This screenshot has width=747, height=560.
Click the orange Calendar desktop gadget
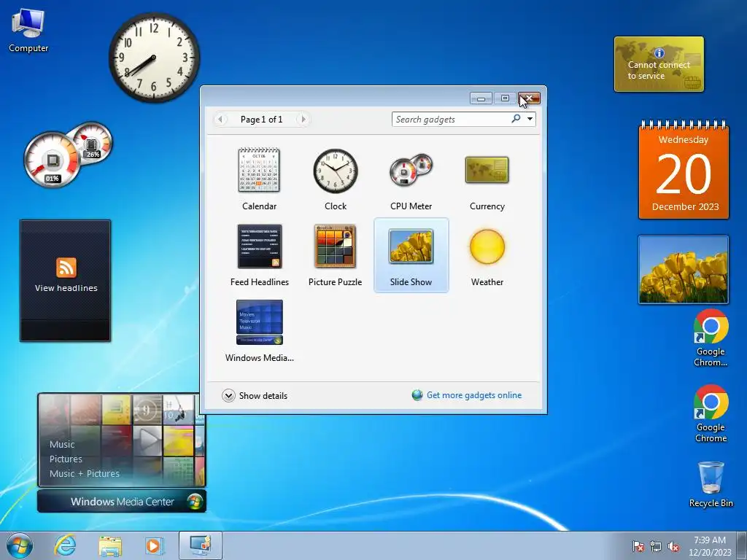coord(684,170)
